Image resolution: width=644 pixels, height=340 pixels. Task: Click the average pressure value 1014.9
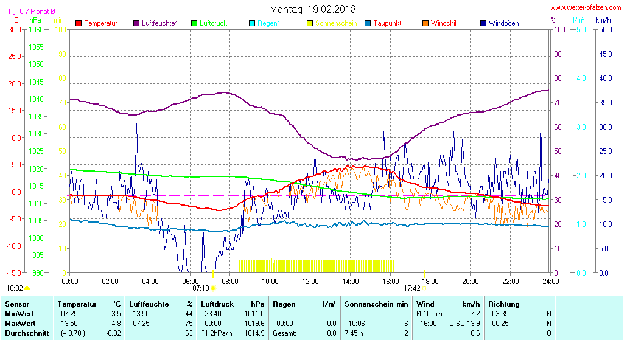tap(254, 333)
